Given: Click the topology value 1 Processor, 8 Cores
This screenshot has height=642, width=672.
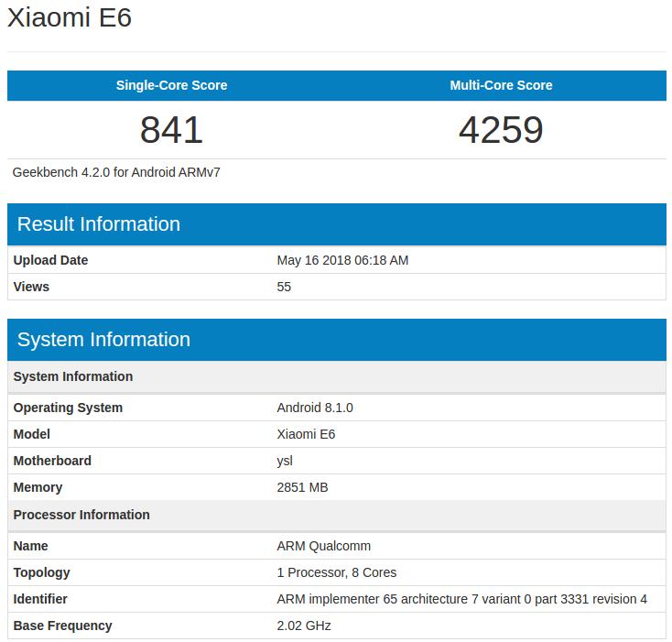Looking at the screenshot, I should click(336, 572).
